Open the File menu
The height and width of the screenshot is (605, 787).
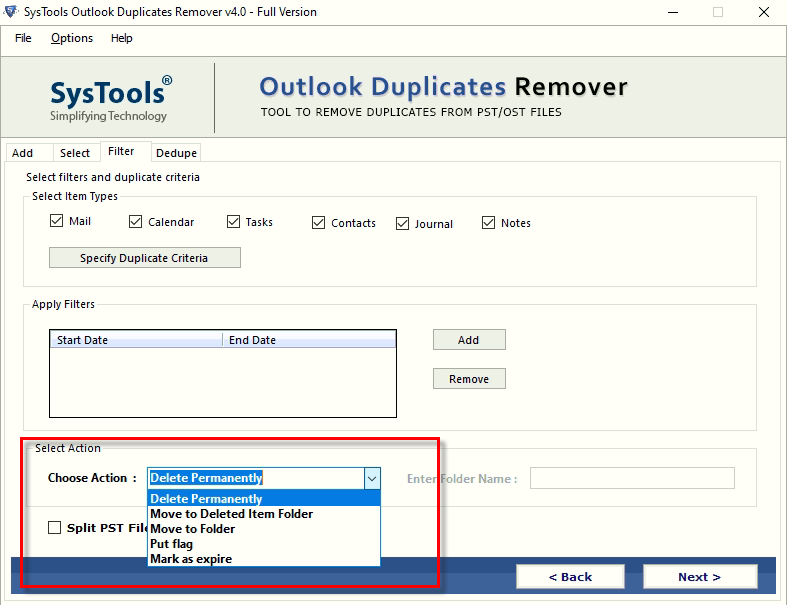pos(23,38)
